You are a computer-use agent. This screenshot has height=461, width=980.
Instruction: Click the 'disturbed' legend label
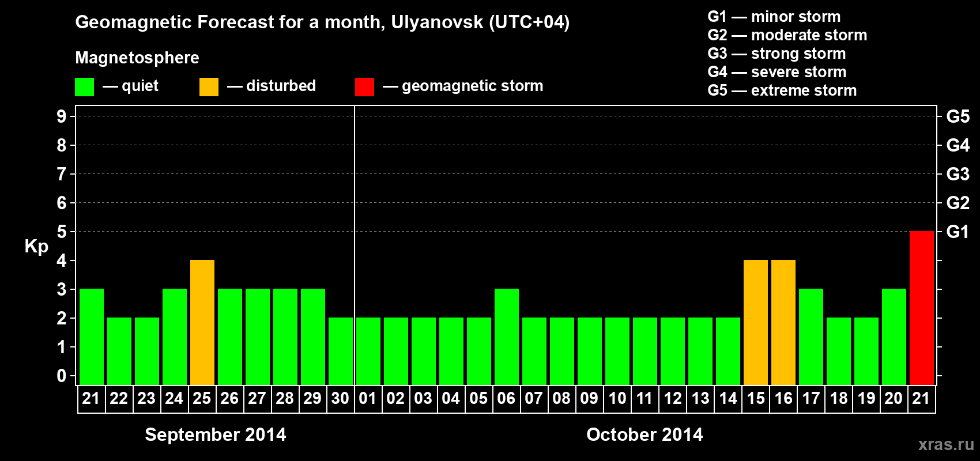[281, 86]
